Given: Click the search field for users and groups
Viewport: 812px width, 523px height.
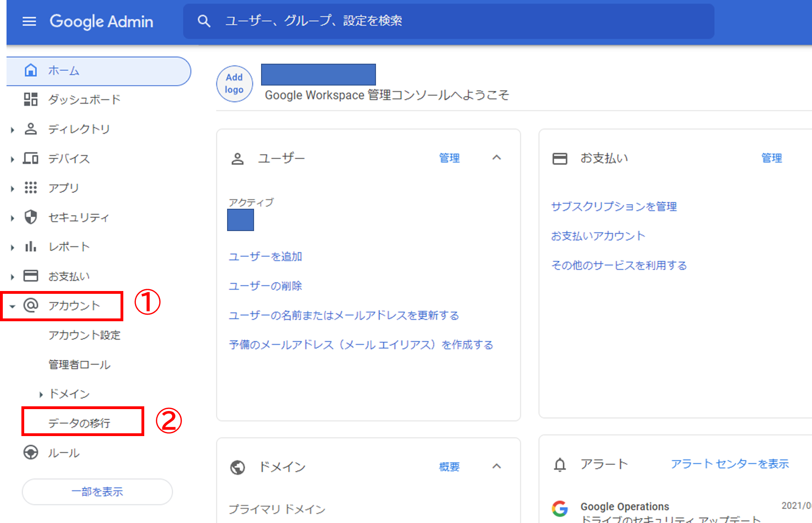Looking at the screenshot, I should pos(449,21).
